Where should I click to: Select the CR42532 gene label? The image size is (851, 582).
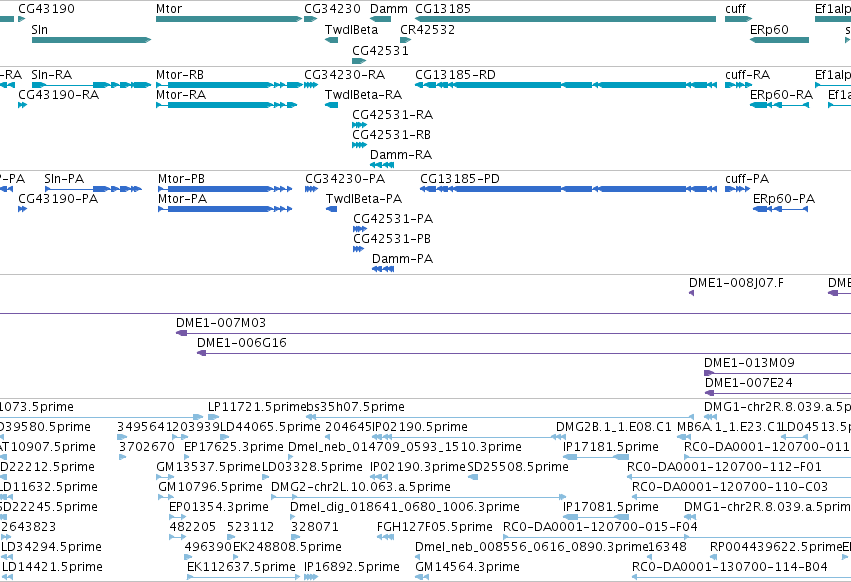coord(428,29)
